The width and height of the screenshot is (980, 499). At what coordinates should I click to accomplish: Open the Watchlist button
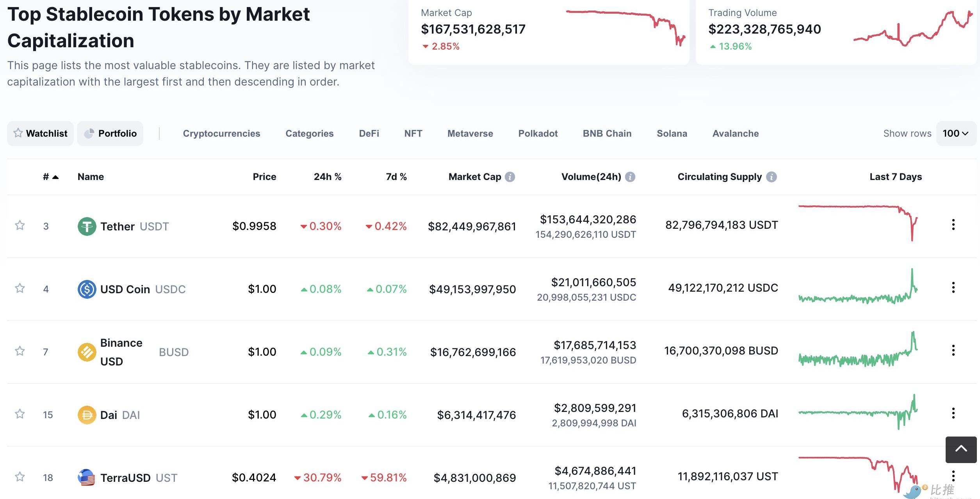(x=40, y=134)
